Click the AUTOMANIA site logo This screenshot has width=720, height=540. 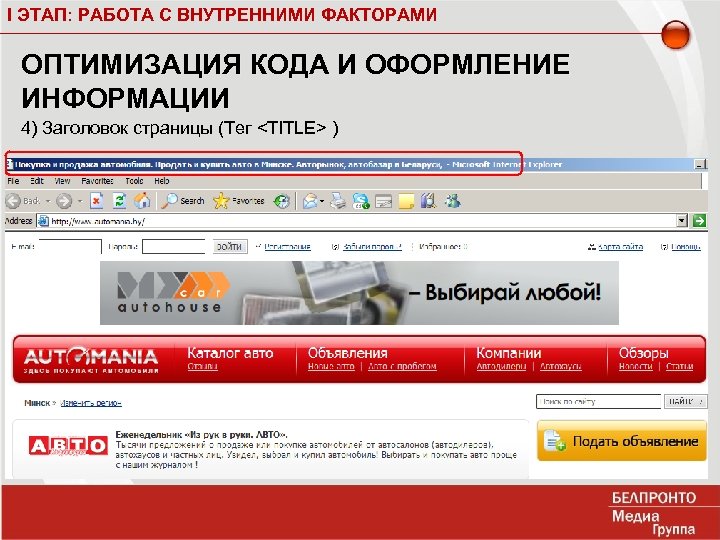[91, 360]
